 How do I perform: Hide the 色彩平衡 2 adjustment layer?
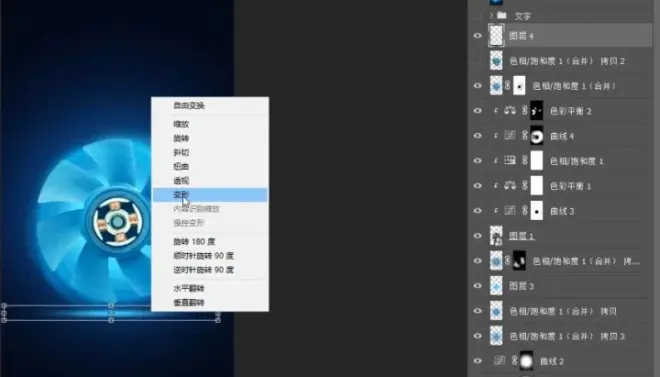coord(477,111)
